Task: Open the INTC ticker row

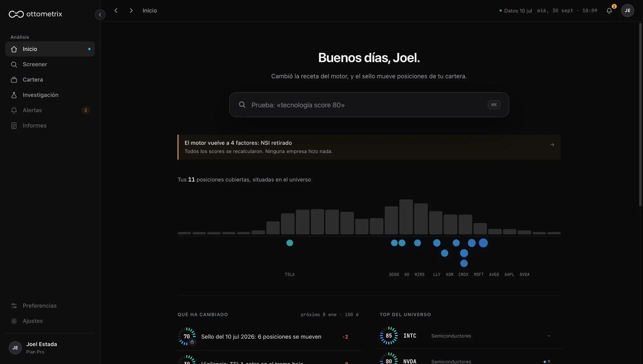Action: point(470,336)
